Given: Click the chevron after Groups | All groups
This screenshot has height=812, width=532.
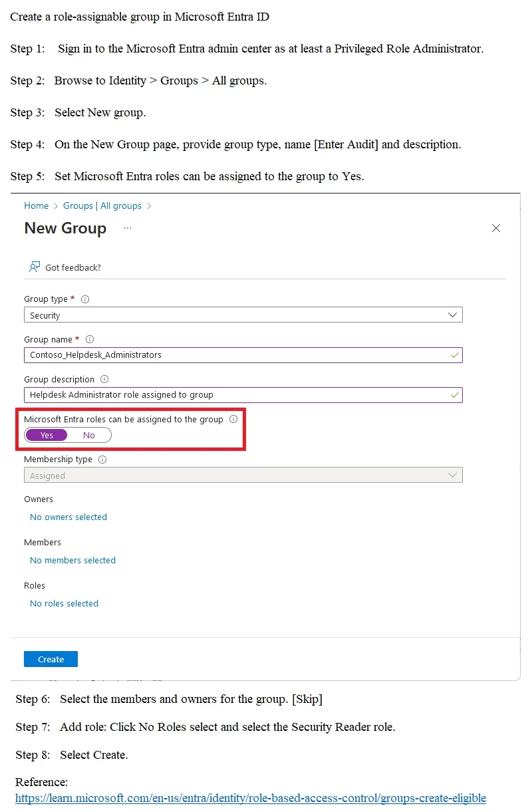Looking at the screenshot, I should (x=149, y=206).
